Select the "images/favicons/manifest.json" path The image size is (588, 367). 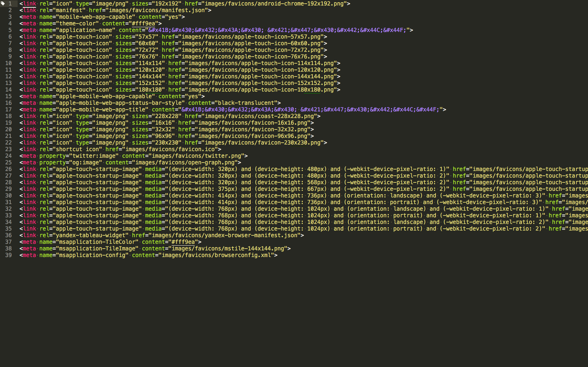point(158,10)
